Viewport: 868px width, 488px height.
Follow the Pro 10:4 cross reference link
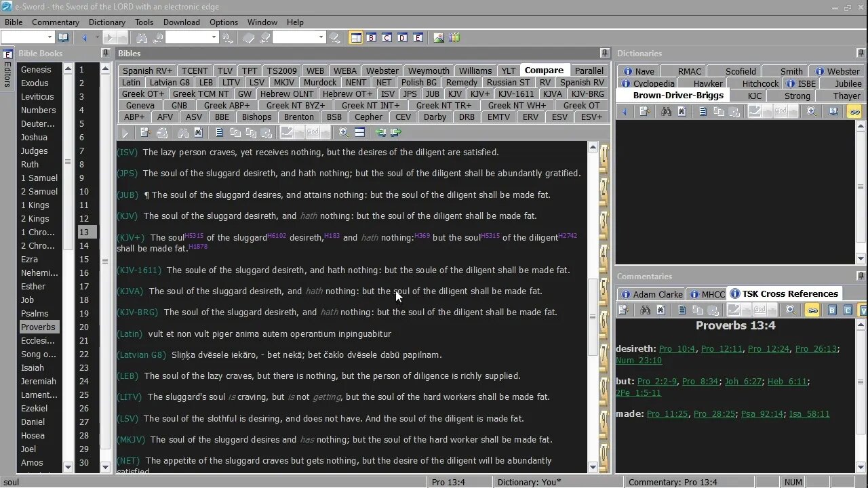[x=677, y=349]
